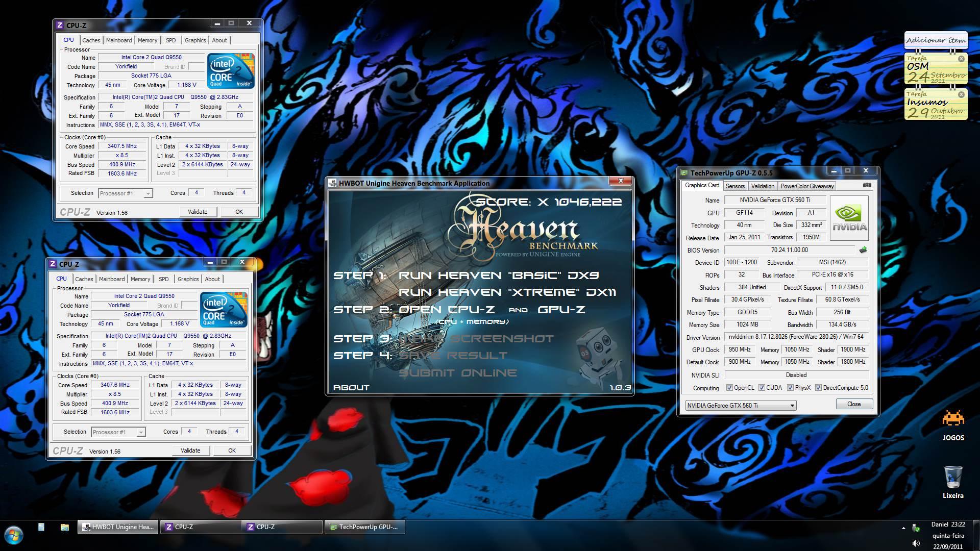Click the Intel Core 2 logo in lower CPU-Z window
The width and height of the screenshot is (980, 551).
click(x=224, y=309)
